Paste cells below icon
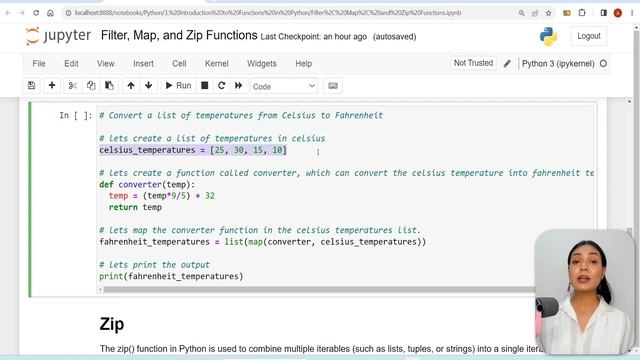 tap(109, 86)
